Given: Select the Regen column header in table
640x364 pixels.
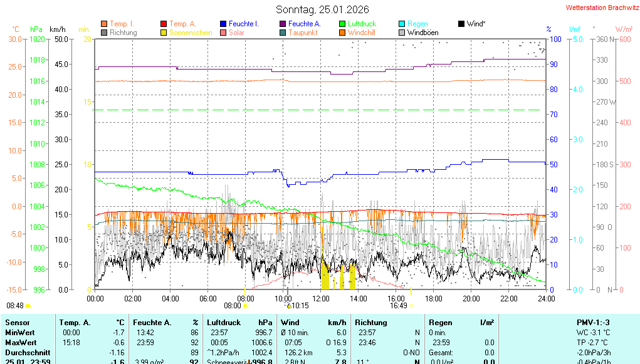Looking at the screenshot, I should coord(441,323).
